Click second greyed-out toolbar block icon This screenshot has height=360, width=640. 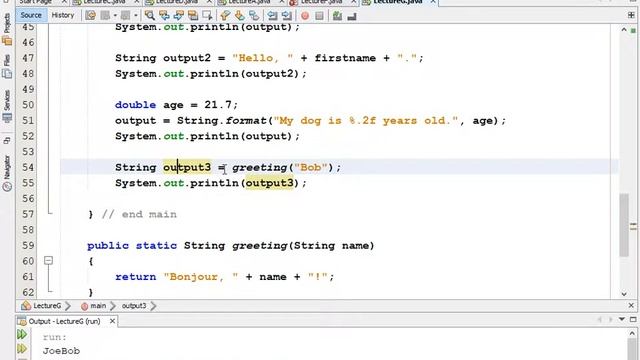[x=126, y=16]
